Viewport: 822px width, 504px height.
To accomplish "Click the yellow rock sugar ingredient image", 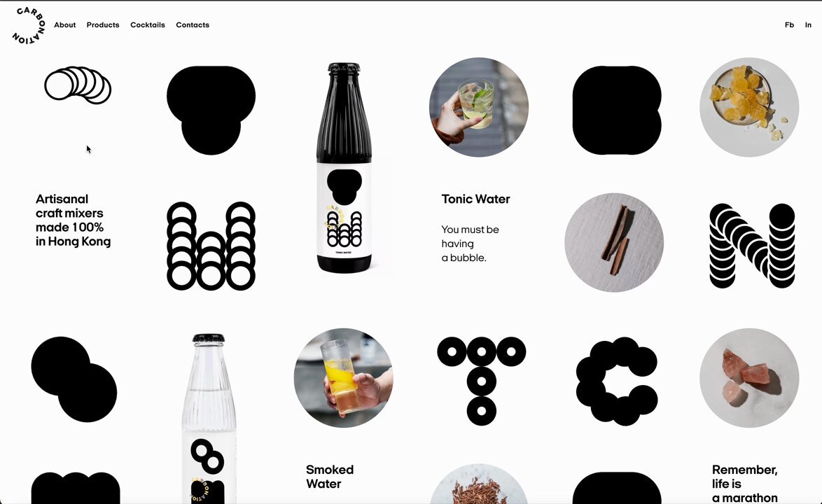I will 749,107.
